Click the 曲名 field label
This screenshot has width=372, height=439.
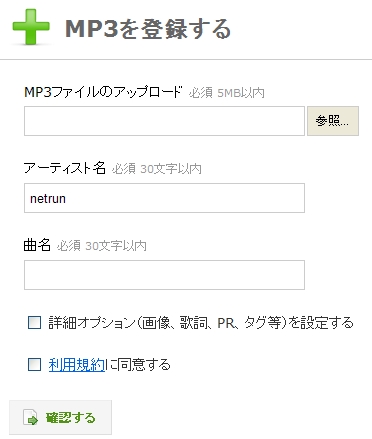click(37, 245)
